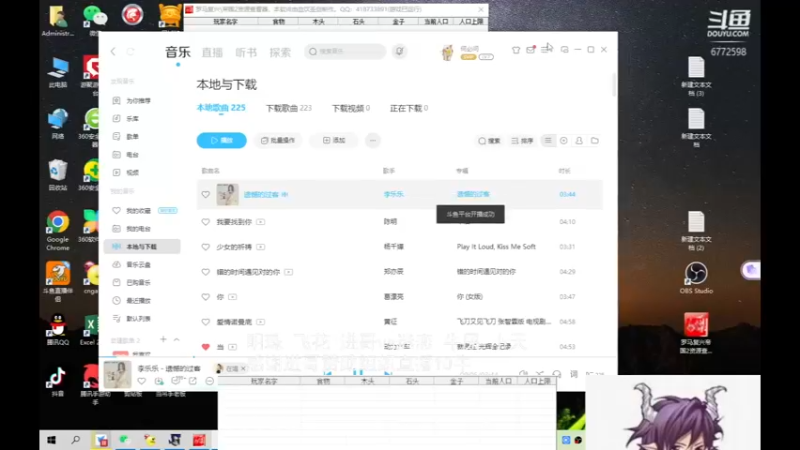Open the main menu in title bar
The width and height of the screenshot is (800, 450).
tap(546, 49)
